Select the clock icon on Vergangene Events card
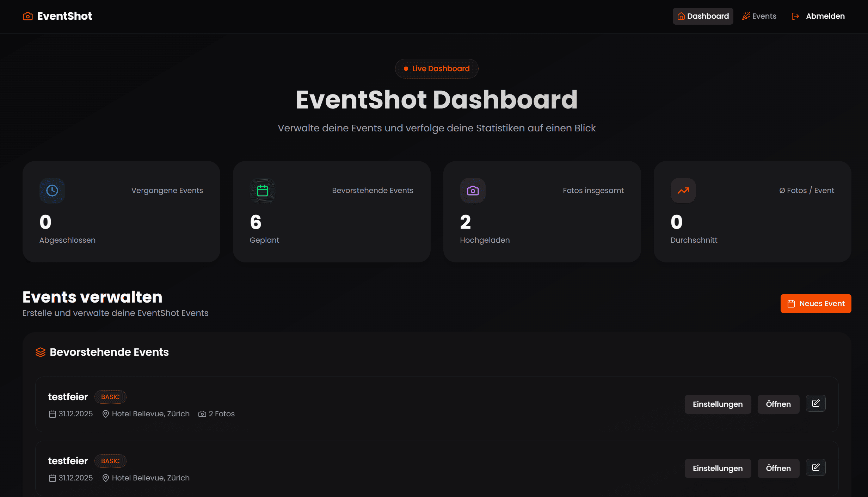868x497 pixels. 52,191
